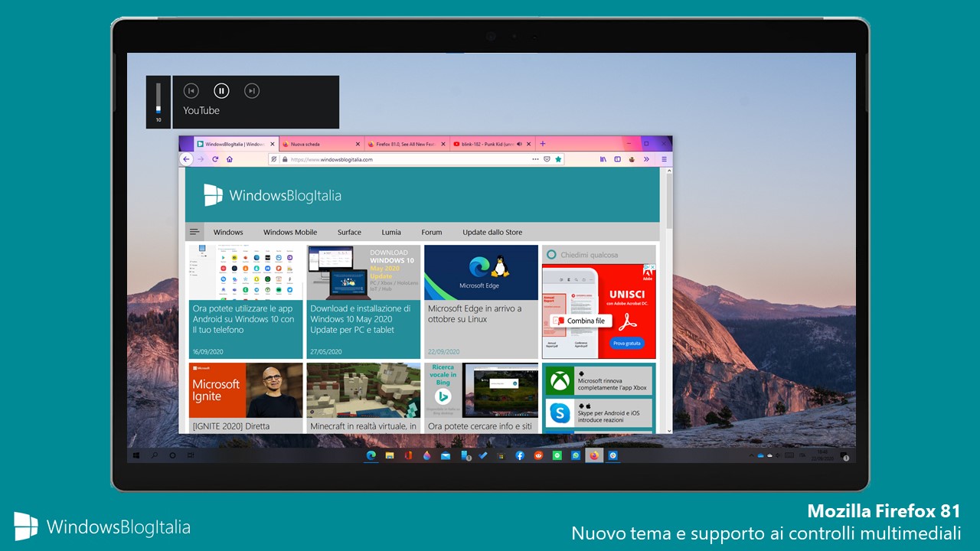
Task: Open taskbar search icon
Action: 154,455
